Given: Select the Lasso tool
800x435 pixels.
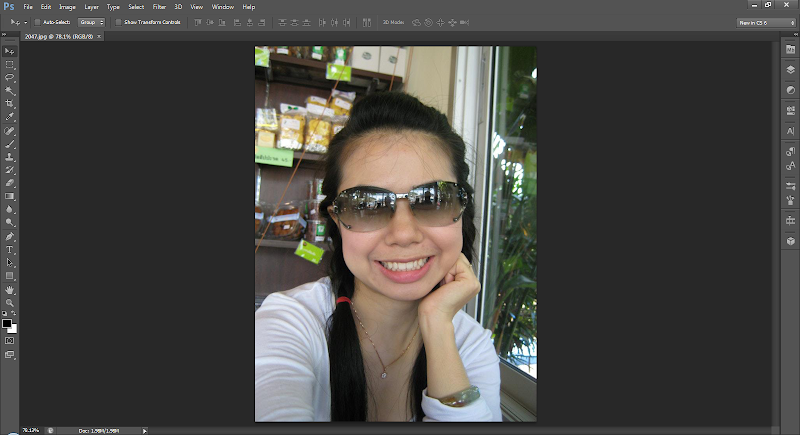Looking at the screenshot, I should tap(10, 78).
